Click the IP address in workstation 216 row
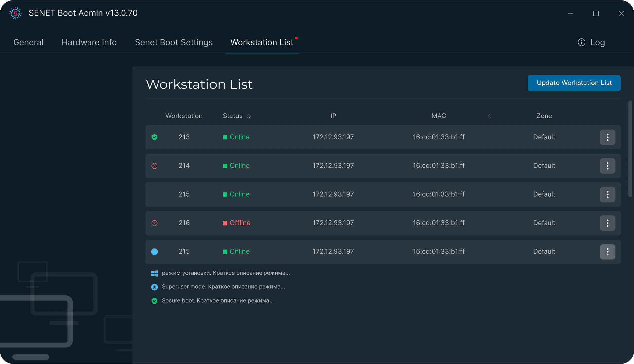 tap(333, 223)
